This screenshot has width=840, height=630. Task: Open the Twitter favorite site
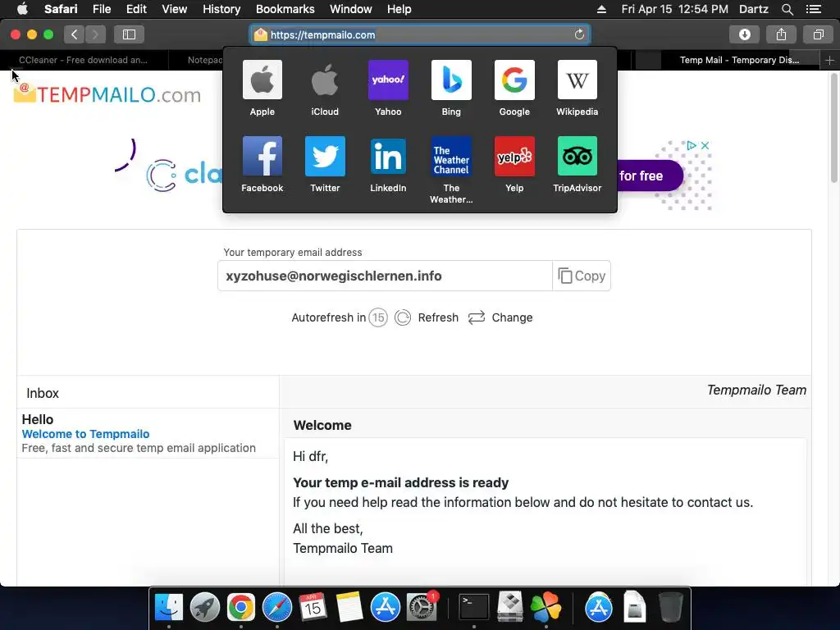(325, 164)
